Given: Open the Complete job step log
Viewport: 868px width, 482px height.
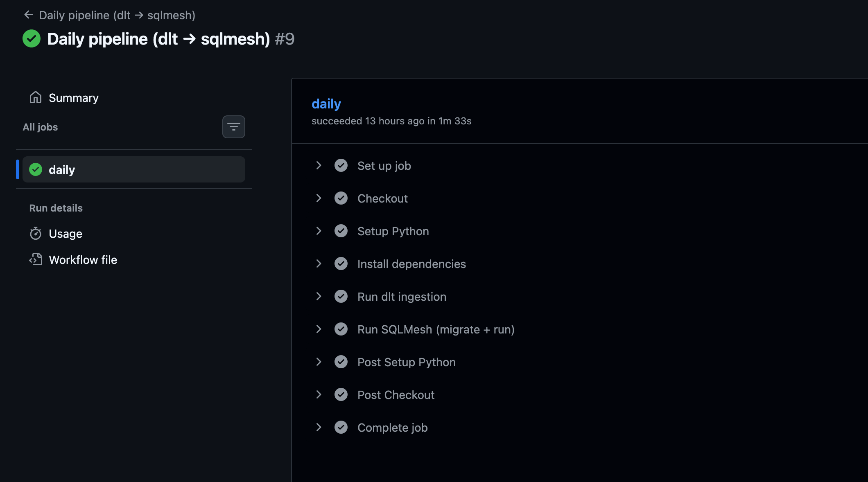Looking at the screenshot, I should coord(392,428).
